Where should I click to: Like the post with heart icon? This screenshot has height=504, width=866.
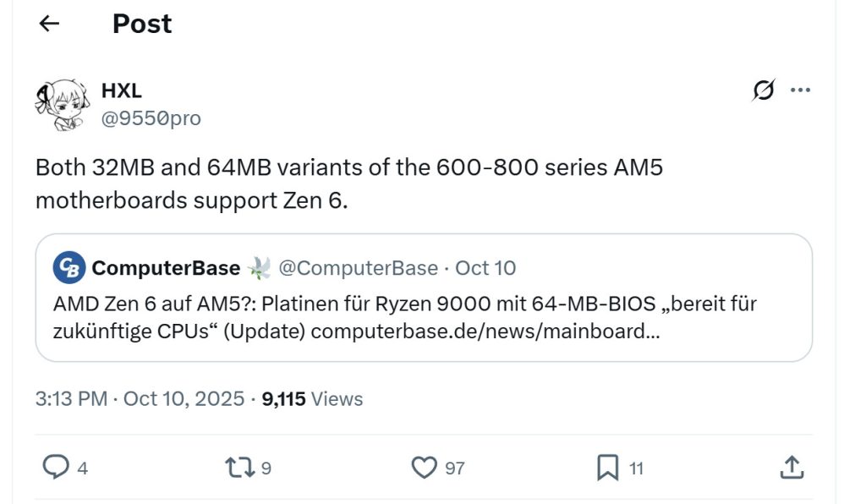click(x=424, y=467)
